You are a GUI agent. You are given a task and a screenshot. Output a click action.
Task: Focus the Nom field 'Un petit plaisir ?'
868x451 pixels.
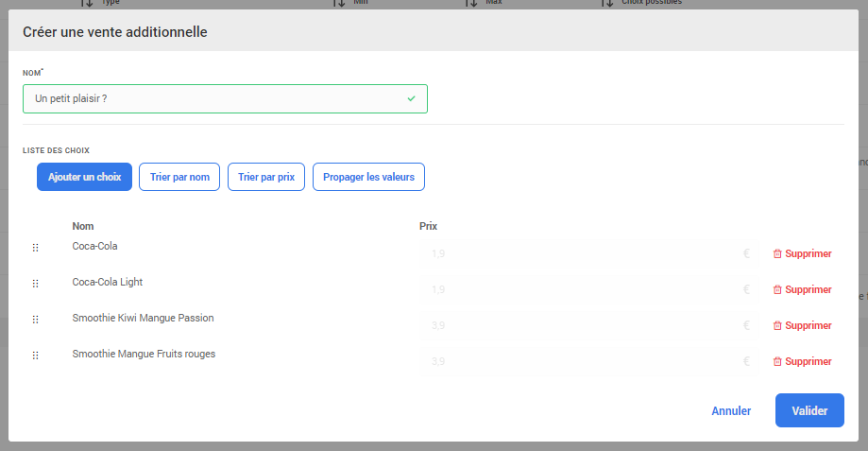pyautogui.click(x=225, y=98)
